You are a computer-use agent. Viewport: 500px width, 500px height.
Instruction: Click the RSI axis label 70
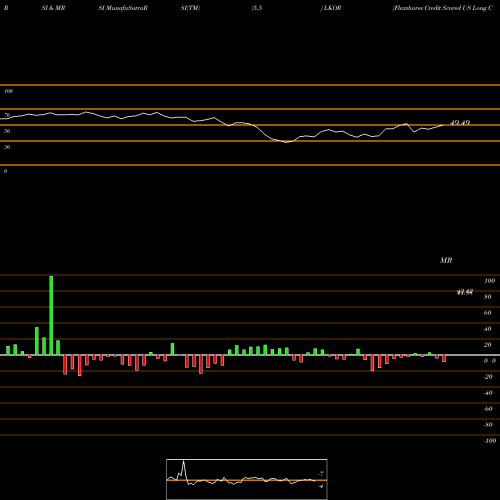7,115
